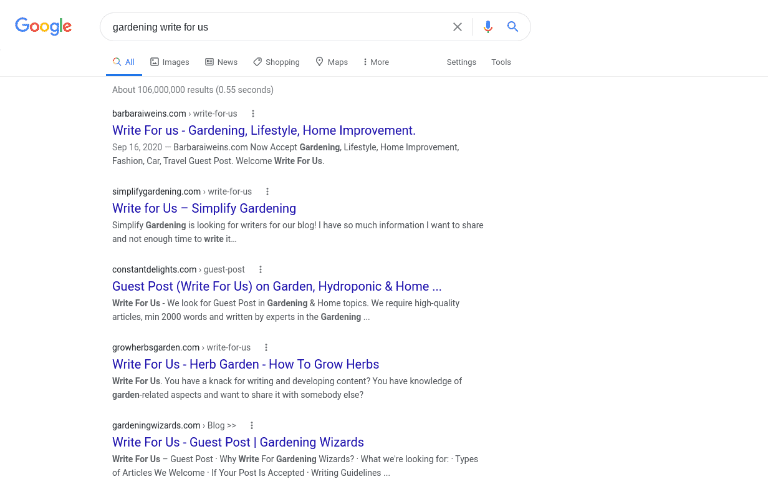Click the blue magnifier search icon
This screenshot has height=479, width=768.
(x=513, y=27)
